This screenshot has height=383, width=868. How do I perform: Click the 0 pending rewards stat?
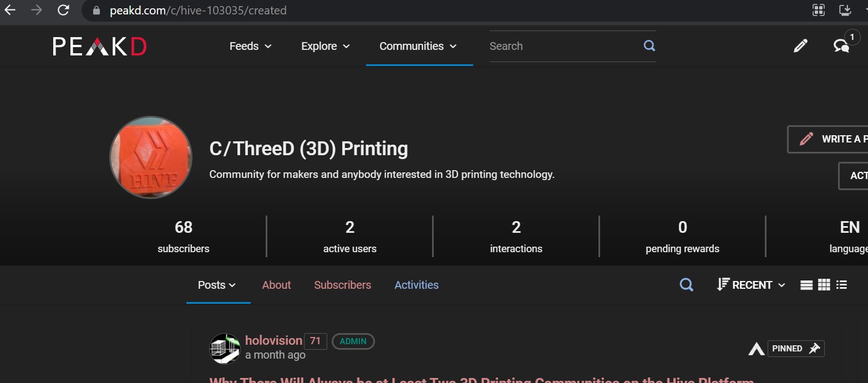point(683,237)
